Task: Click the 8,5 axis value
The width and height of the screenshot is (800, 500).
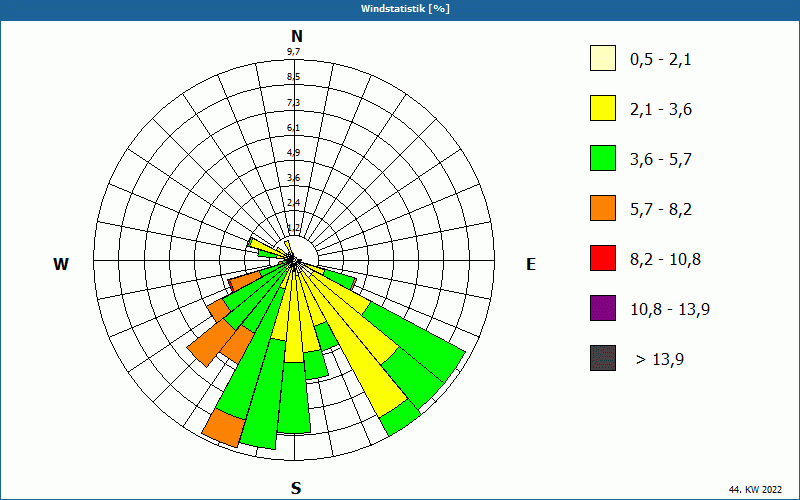Action: 293,77
